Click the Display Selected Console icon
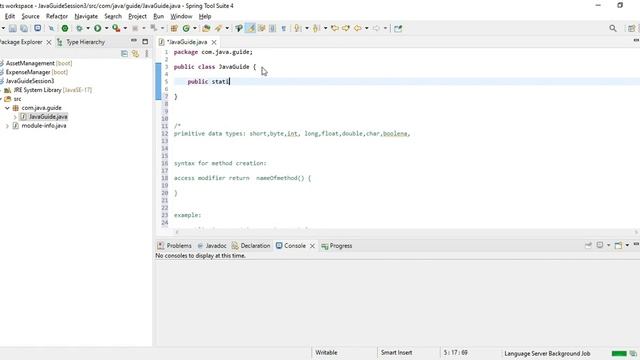Screen dimensions: 640x360 click(600, 245)
